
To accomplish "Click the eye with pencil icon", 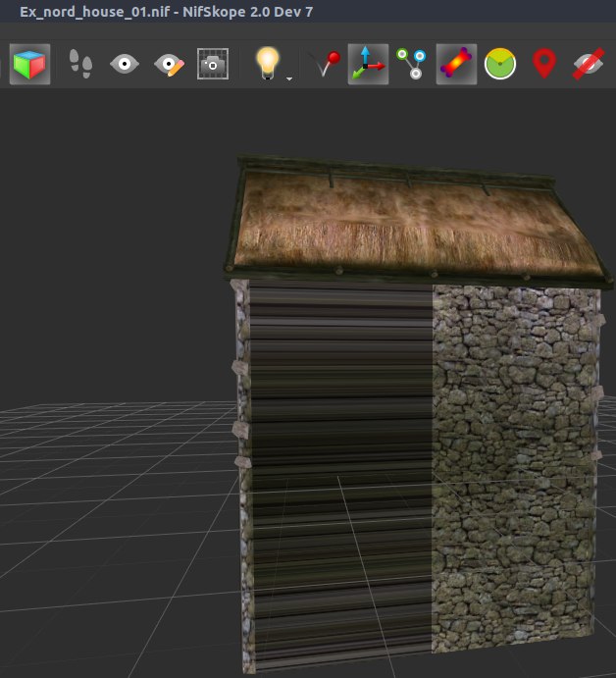I will click(x=169, y=65).
